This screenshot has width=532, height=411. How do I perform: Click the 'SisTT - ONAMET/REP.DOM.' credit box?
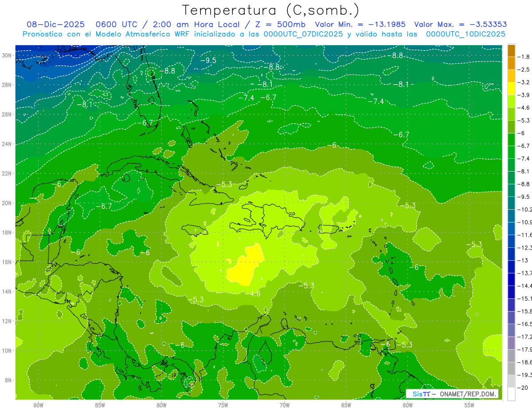pyautogui.click(x=452, y=394)
